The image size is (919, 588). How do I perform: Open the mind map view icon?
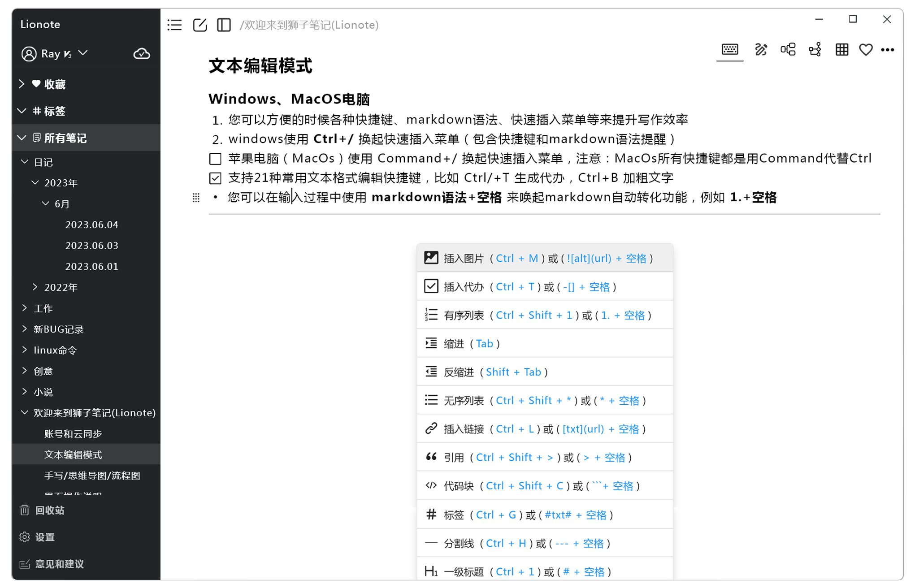click(788, 49)
